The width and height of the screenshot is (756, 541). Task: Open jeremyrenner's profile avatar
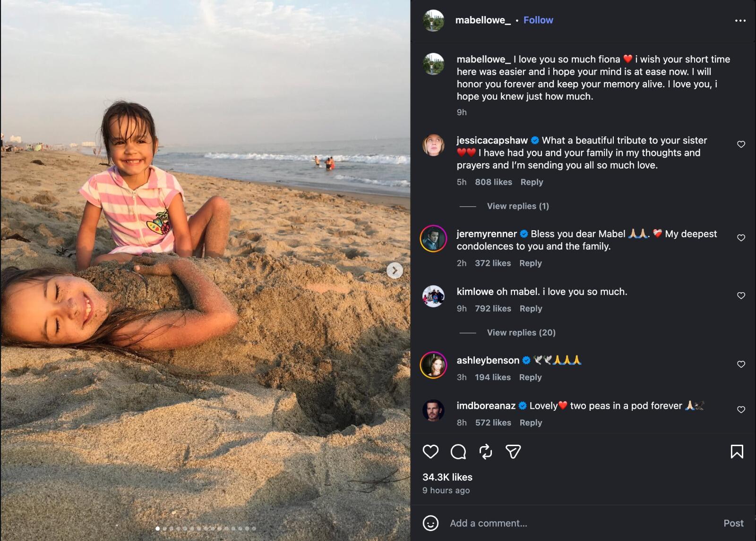tap(433, 238)
